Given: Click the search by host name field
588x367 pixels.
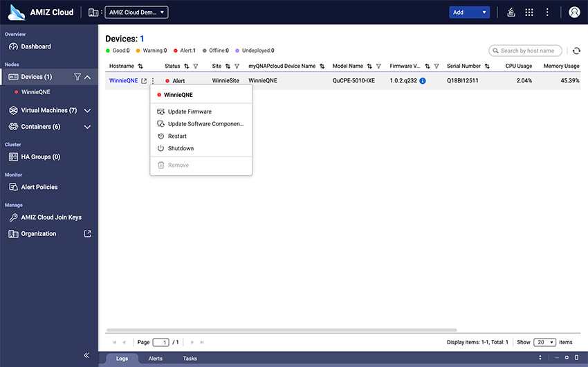Looking at the screenshot, I should 525,51.
